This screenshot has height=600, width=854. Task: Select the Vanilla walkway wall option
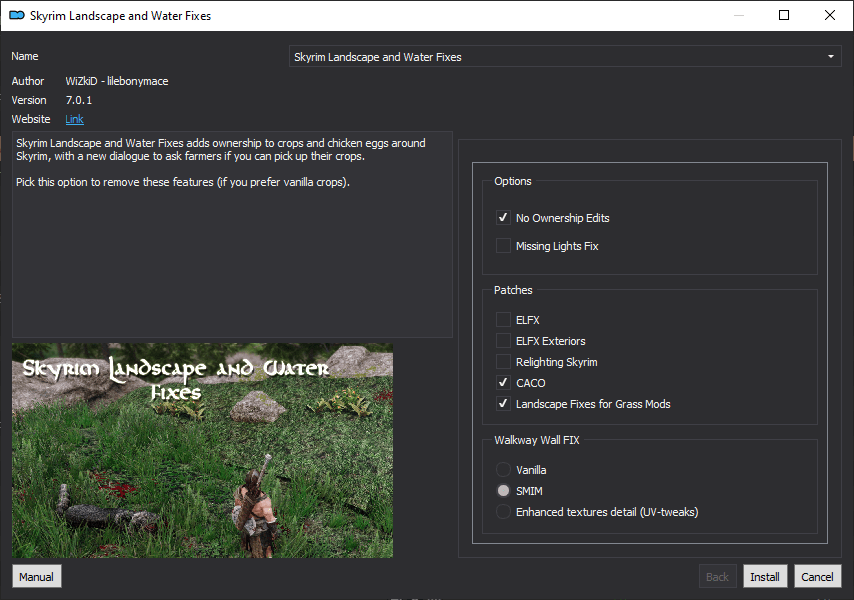point(503,469)
